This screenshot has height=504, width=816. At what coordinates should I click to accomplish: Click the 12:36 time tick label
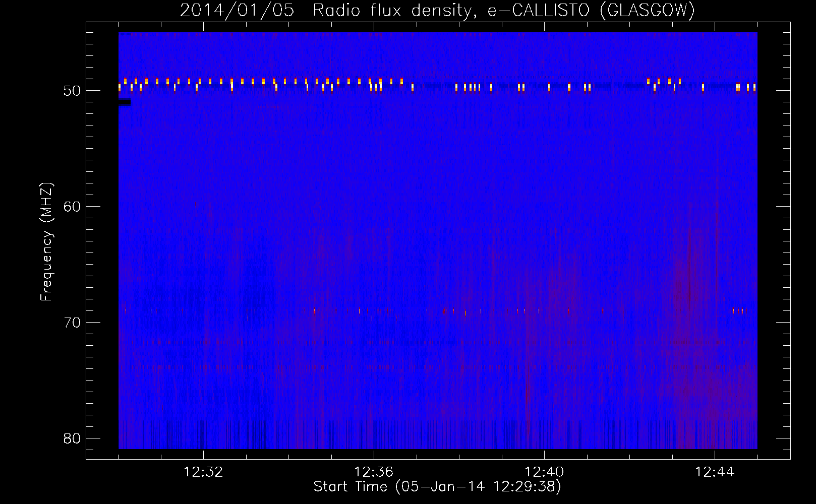coord(374,472)
